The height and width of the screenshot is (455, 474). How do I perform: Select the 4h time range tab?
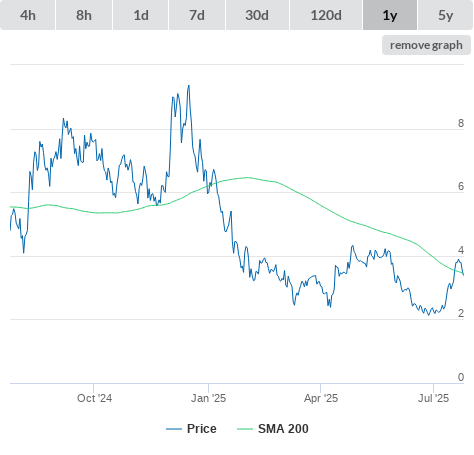[x=28, y=15]
